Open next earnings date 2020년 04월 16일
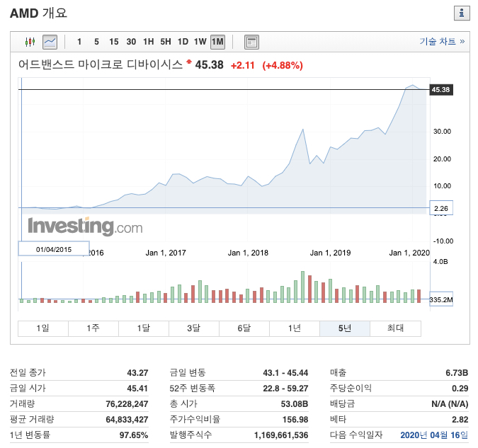The width and height of the screenshot is (478, 448). (x=434, y=435)
